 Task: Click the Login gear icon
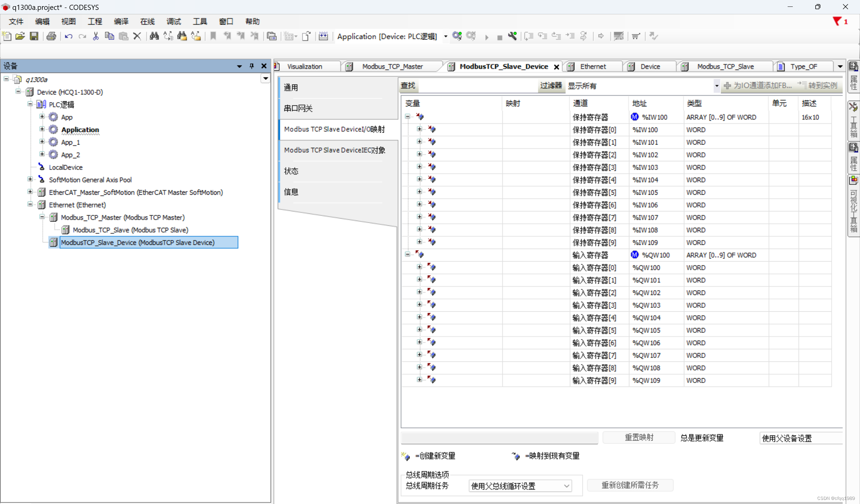click(x=457, y=36)
